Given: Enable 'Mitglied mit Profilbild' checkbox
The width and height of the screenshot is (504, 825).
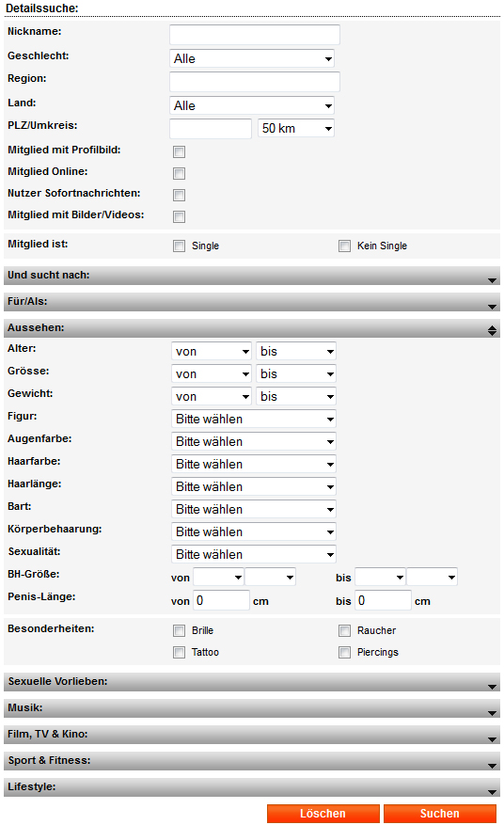Looking at the screenshot, I should coord(180,152).
